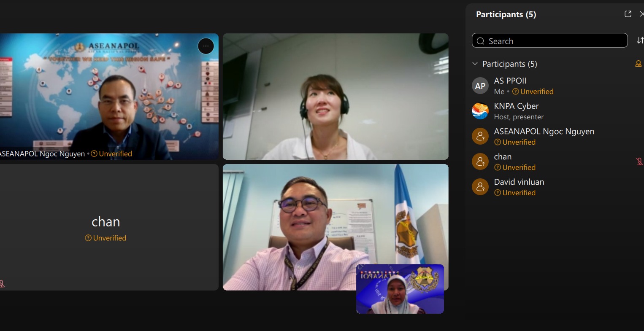Select the self-view video thumbnail
This screenshot has width=644, height=331.
[400, 289]
